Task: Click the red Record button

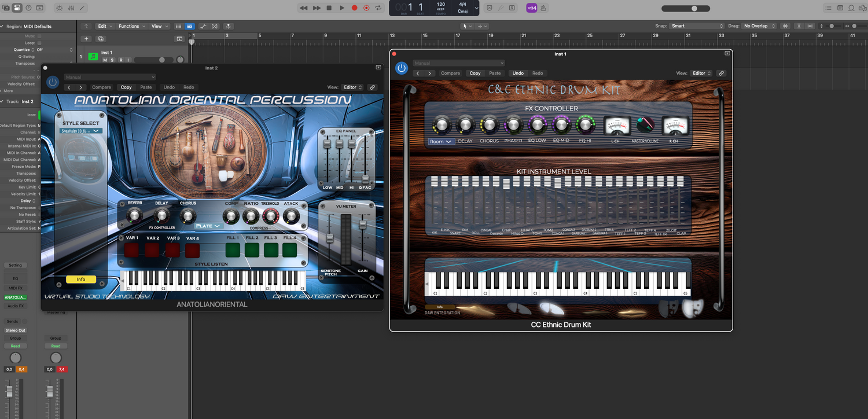Action: pos(354,8)
